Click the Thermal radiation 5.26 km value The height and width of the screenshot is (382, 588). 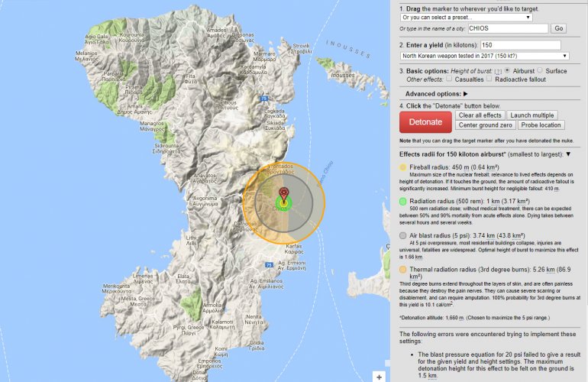tap(544, 270)
